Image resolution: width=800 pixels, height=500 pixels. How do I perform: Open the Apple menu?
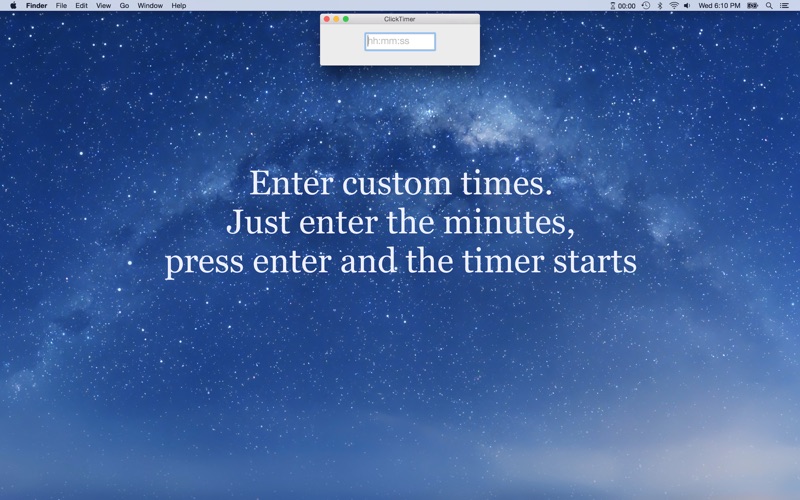point(13,6)
